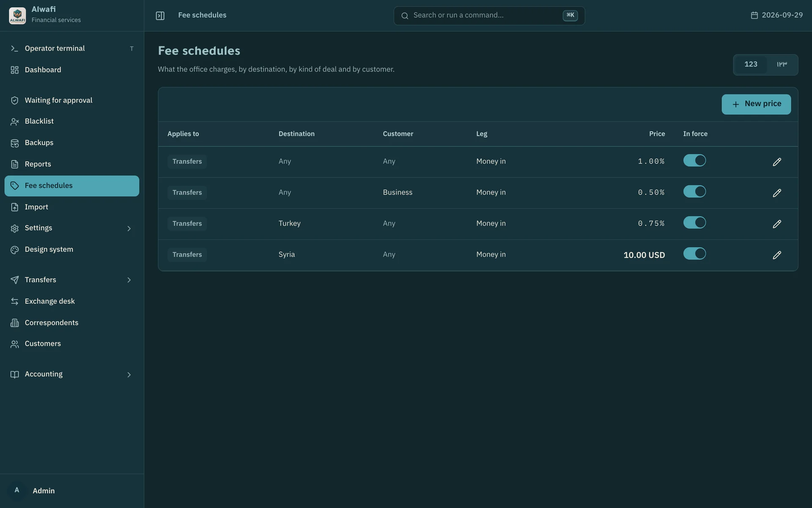The width and height of the screenshot is (812, 508).
Task: Click the Reports document icon
Action: (x=14, y=164)
